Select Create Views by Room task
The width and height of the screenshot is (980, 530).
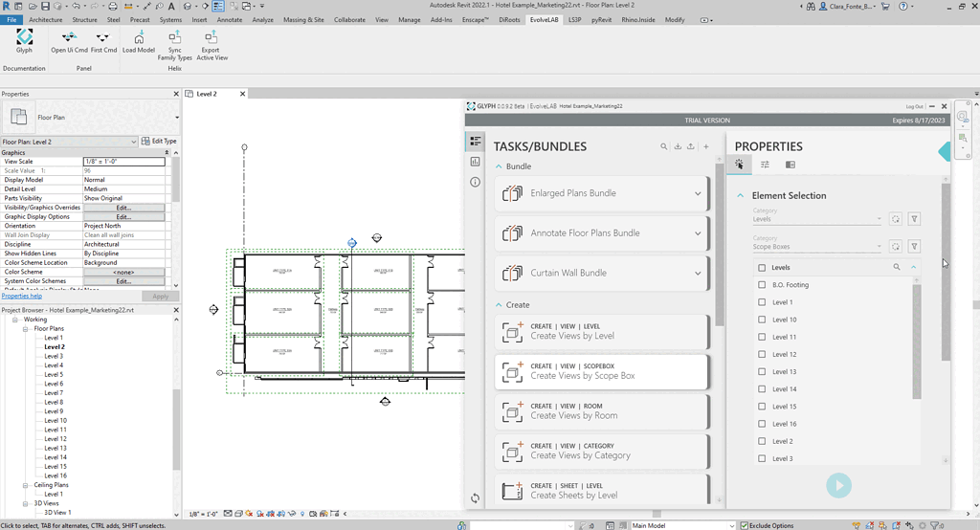[601, 411]
